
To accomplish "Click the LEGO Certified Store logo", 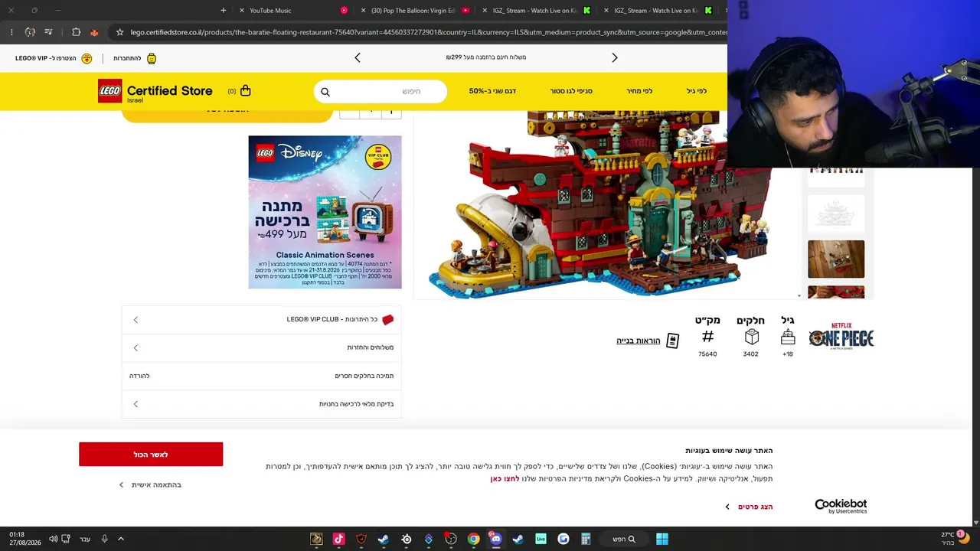I will pyautogui.click(x=155, y=92).
